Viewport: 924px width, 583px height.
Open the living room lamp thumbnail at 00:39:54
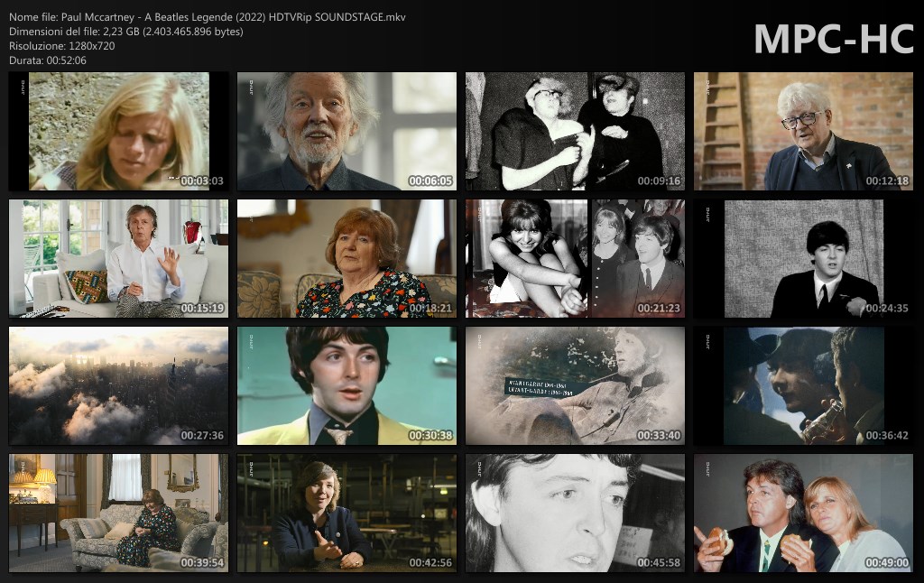point(118,514)
